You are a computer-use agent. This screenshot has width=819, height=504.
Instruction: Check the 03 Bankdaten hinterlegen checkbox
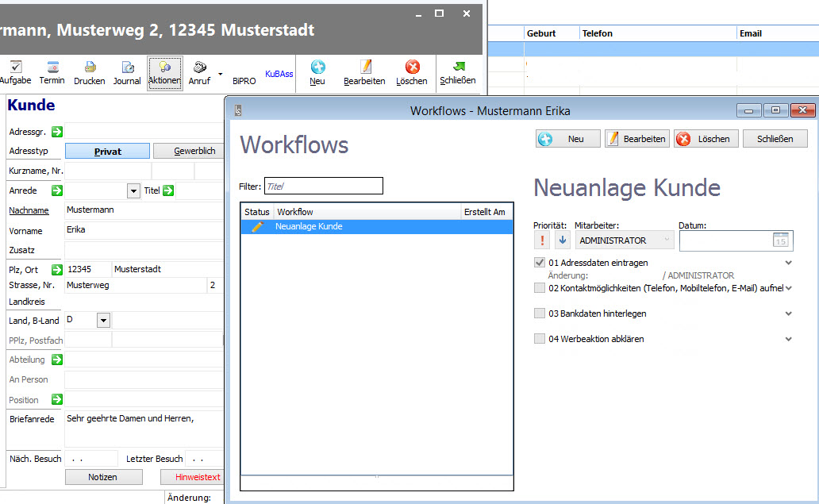(540, 314)
